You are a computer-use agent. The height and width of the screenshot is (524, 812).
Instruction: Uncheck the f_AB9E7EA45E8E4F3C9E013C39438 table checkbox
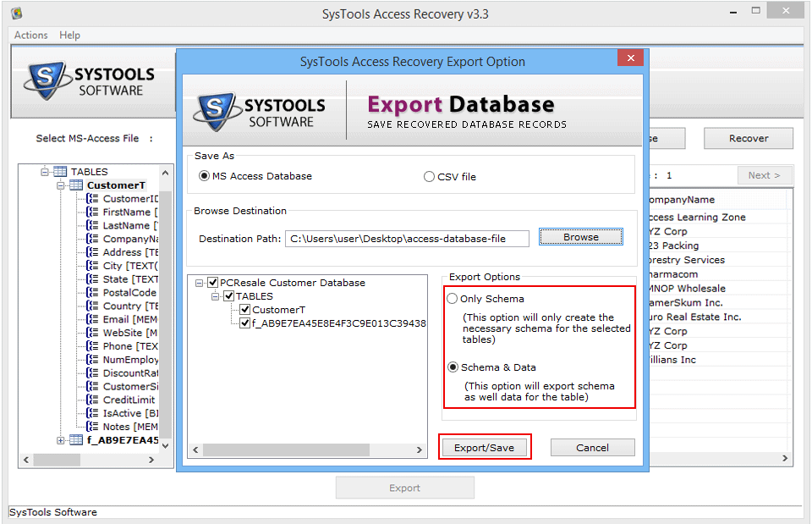point(245,323)
